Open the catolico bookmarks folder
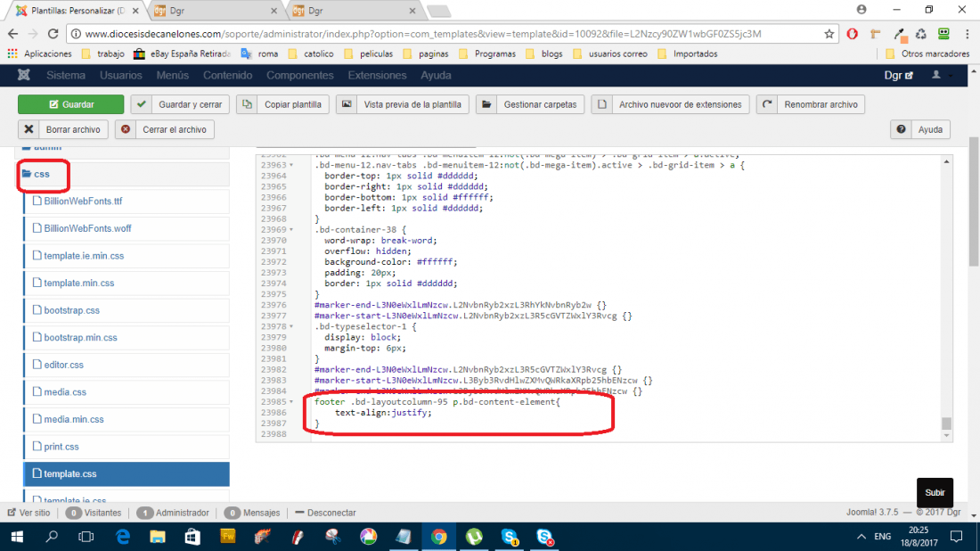Viewport: 980px width, 551px height. 311,53
